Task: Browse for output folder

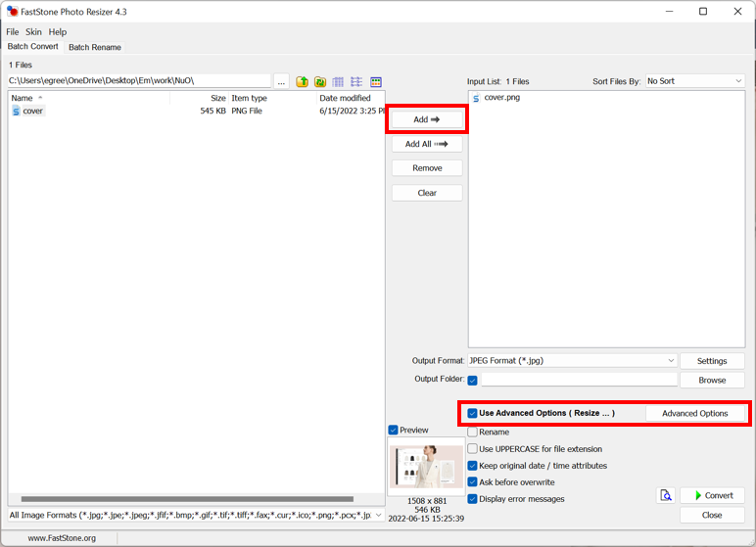Action: point(712,381)
